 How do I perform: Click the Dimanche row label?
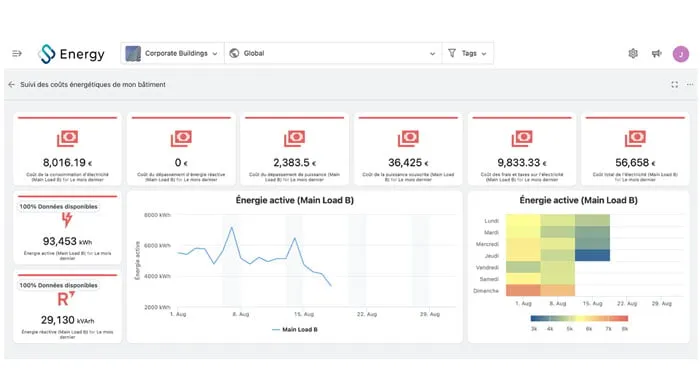(486, 291)
